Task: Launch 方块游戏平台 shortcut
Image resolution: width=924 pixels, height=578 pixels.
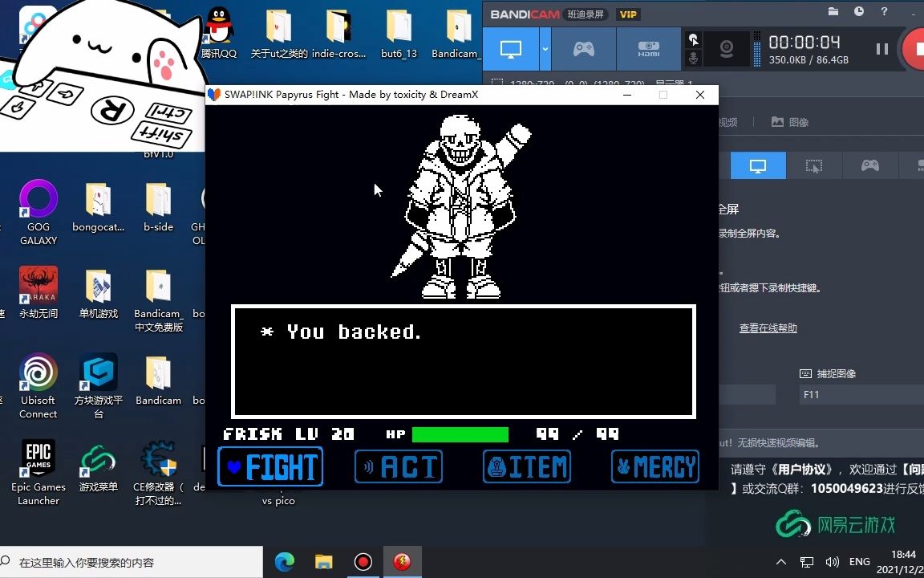Action: click(99, 386)
